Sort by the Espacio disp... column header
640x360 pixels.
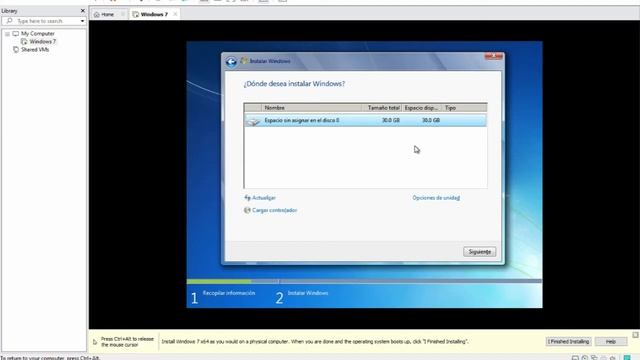pyautogui.click(x=422, y=108)
